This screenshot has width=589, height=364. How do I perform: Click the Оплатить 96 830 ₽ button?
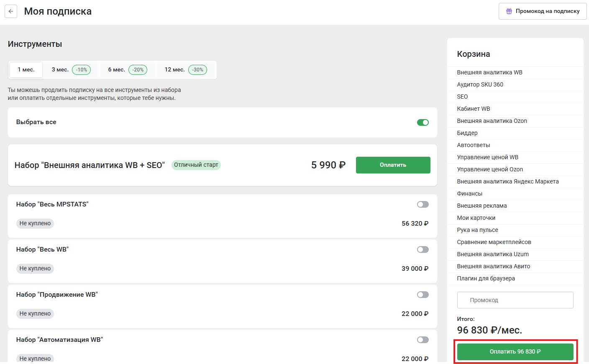click(515, 352)
